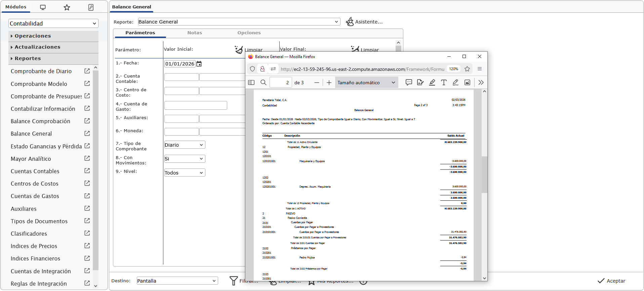Viewport: 644px width, 291px height.
Task: Open the Destino Pantalla dropdown
Action: pyautogui.click(x=177, y=281)
